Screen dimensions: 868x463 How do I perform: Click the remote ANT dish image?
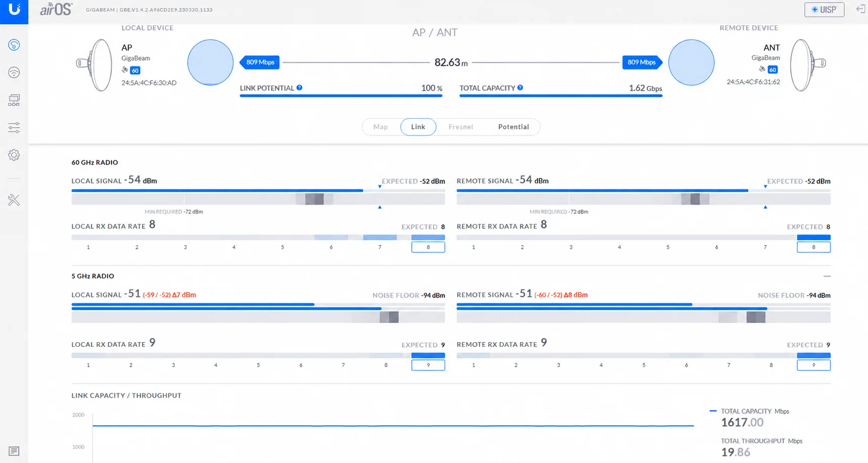pos(808,65)
